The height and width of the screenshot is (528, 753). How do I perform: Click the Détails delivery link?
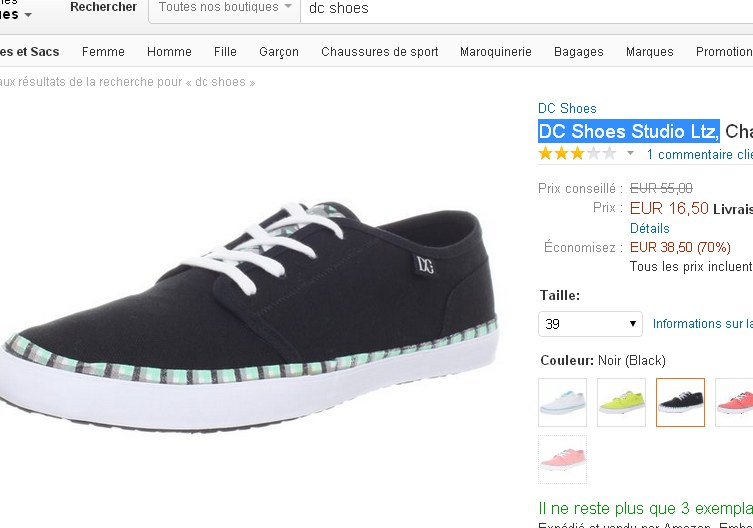[x=649, y=228]
